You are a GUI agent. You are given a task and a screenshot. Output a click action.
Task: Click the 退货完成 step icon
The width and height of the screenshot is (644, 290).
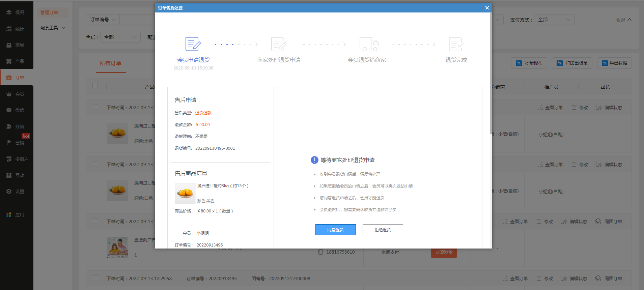456,44
